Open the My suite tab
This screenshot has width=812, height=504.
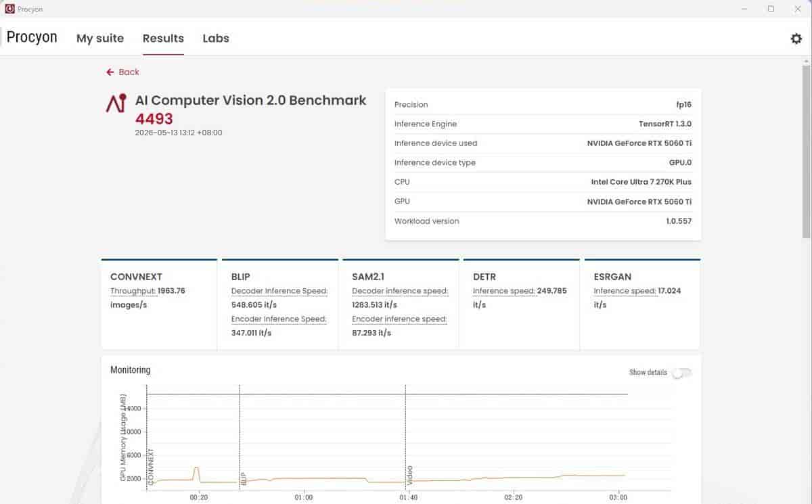100,39
